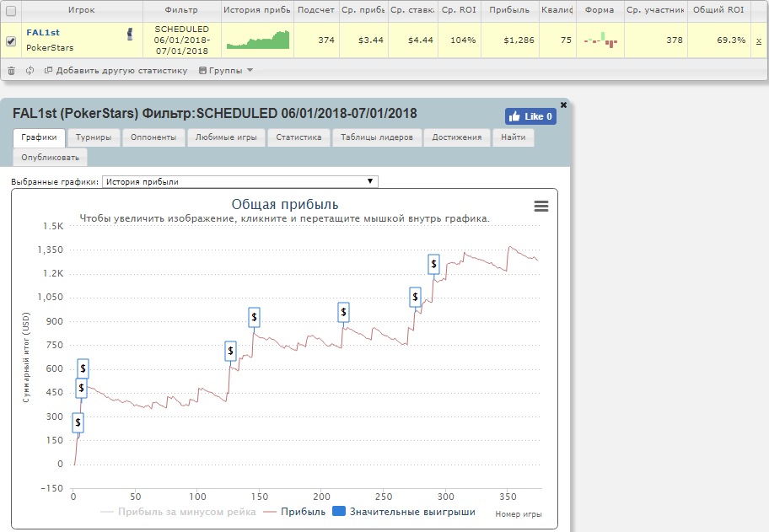
Task: Toggle 'Значительные выигрыши' legend series
Action: click(404, 512)
